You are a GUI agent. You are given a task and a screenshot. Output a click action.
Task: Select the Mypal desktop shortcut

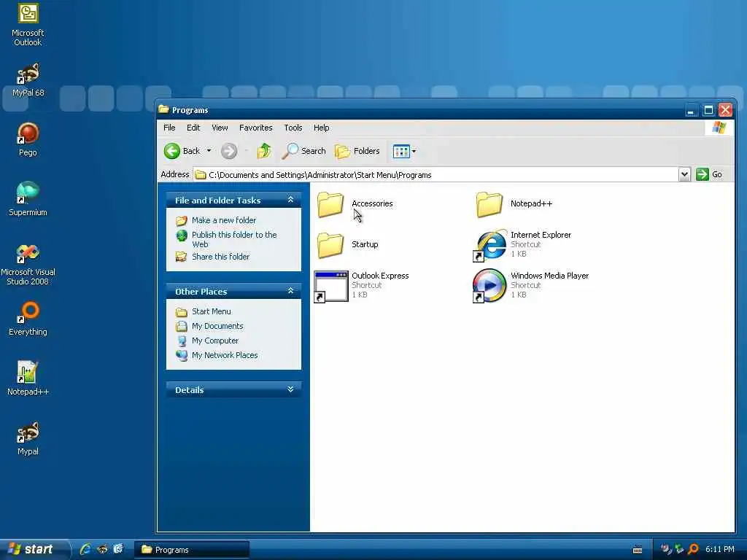(x=28, y=438)
